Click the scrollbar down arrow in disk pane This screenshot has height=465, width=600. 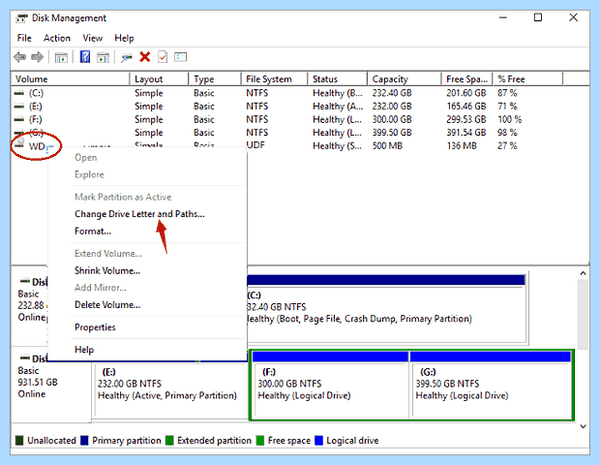click(583, 426)
